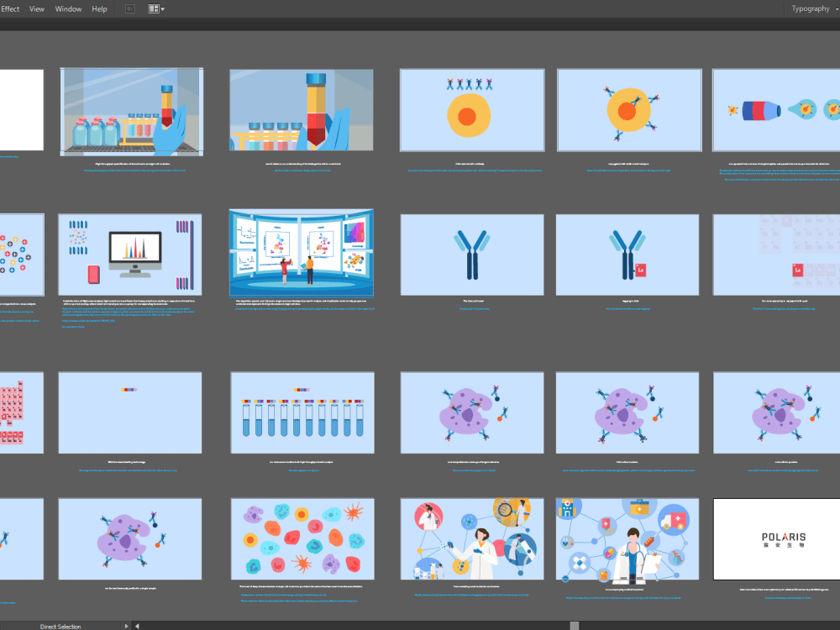The height and width of the screenshot is (630, 840).
Task: Select artboard with people viewing curved screens
Action: pos(301,253)
